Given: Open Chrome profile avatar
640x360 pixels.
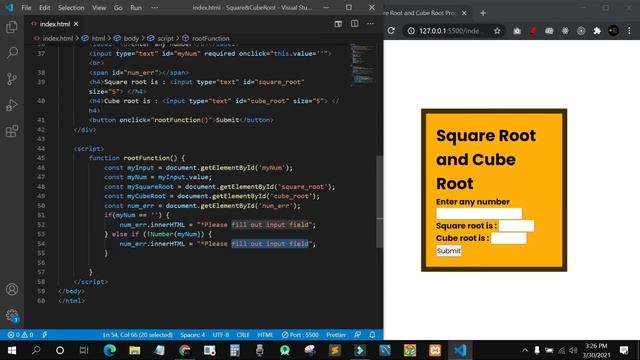Looking at the screenshot, I should 613,31.
